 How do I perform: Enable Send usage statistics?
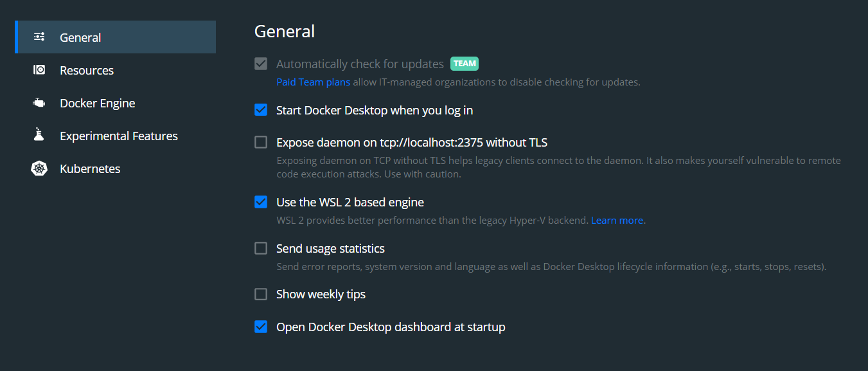[261, 248]
